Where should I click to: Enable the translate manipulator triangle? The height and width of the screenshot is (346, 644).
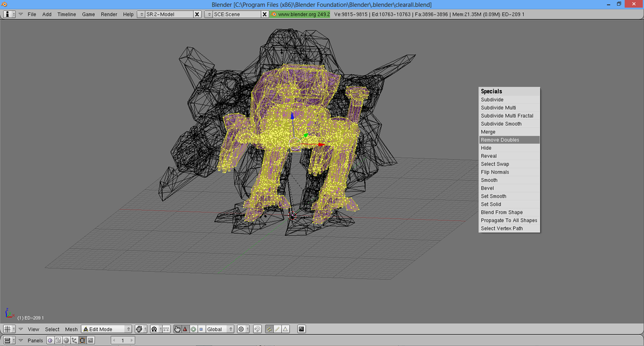pos(186,329)
